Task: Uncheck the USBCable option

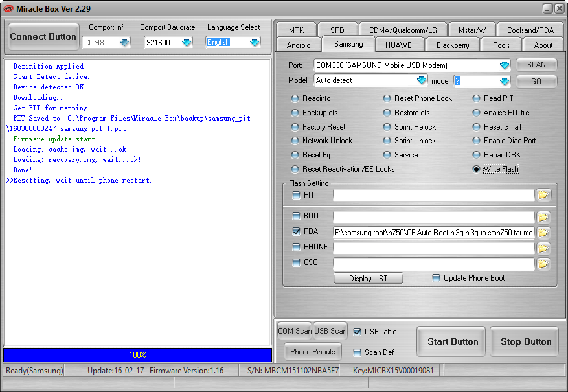Action: [357, 332]
